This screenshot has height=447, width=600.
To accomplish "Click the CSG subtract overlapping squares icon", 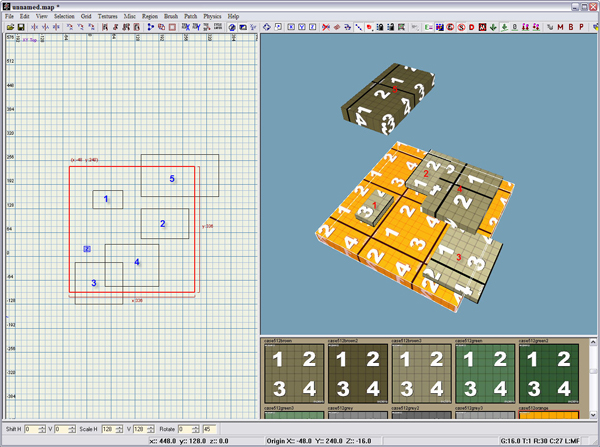I will coord(161,27).
